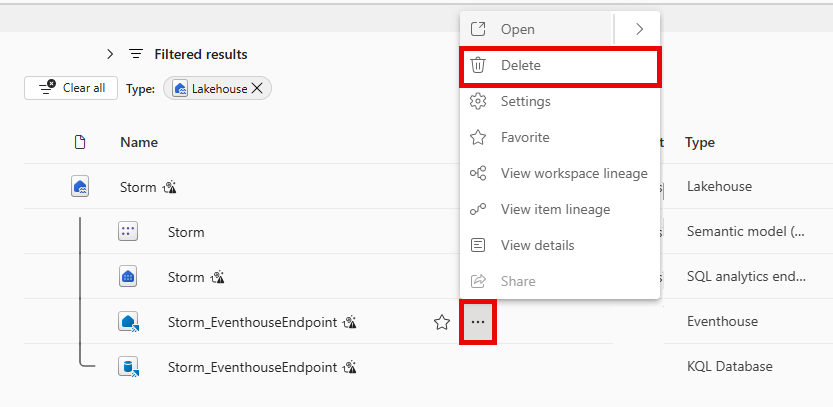The width and height of the screenshot is (833, 407).
Task: Click the Delete trash icon in context menu
Action: tap(479, 66)
